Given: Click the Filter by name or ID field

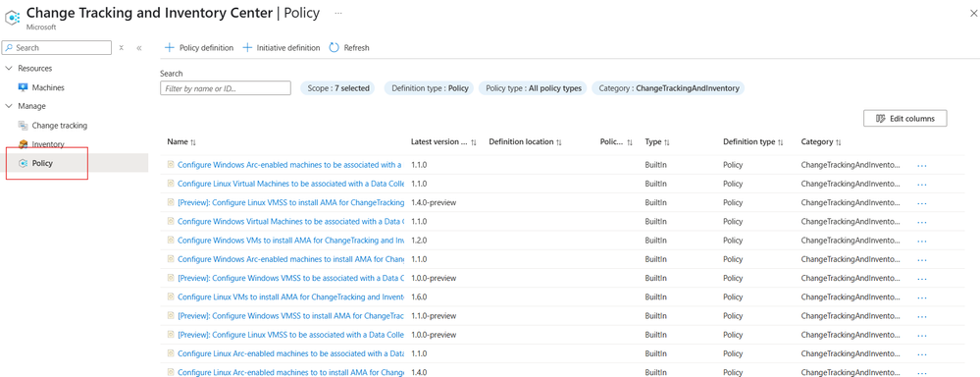Looking at the screenshot, I should (x=226, y=88).
